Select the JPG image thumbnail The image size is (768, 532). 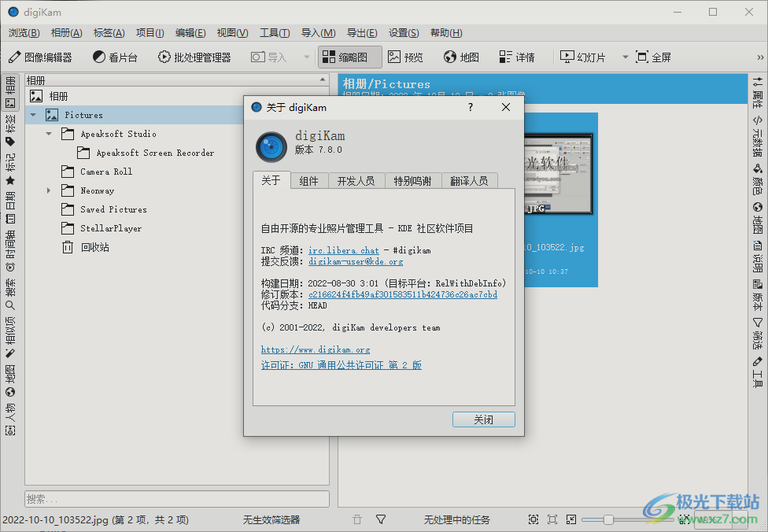(x=559, y=174)
